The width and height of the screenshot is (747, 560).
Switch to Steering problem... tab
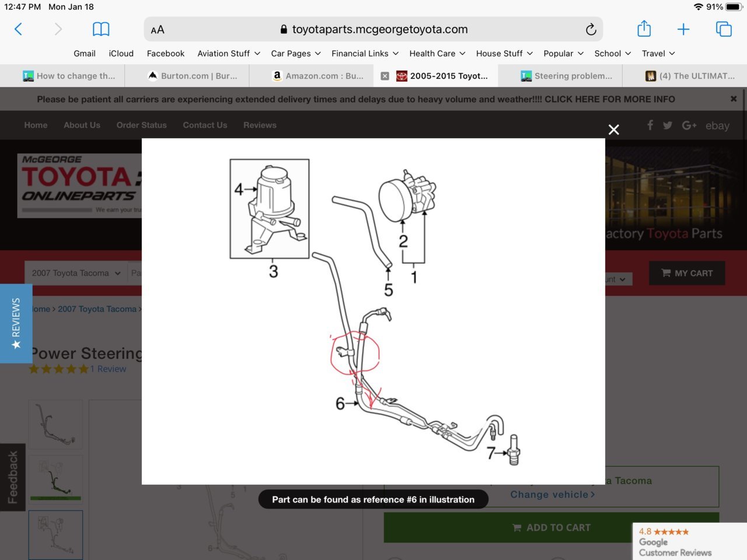coord(560,76)
